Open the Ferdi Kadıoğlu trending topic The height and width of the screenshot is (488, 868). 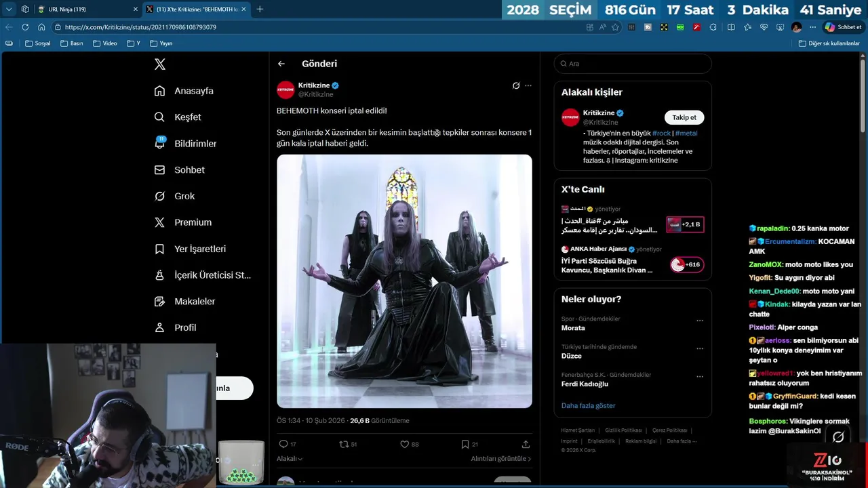pos(585,384)
